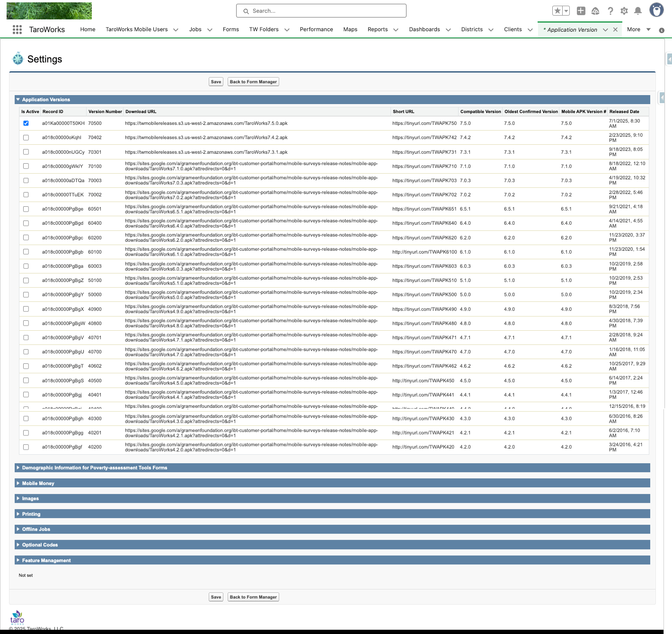Screen dimensions: 672x634
Task: Click short URL https://tinyurl.com/TWAPK750
Action: point(424,123)
